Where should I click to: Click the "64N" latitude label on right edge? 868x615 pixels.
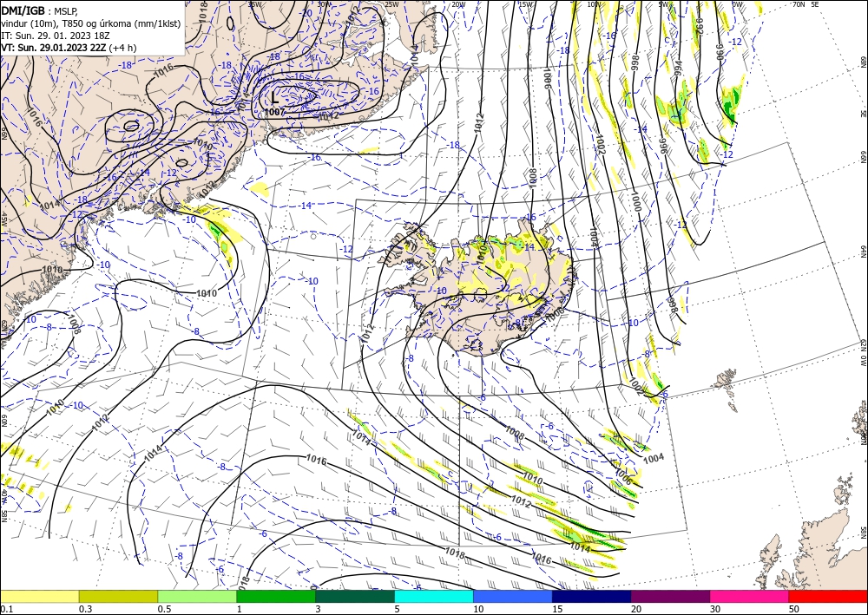(x=863, y=252)
